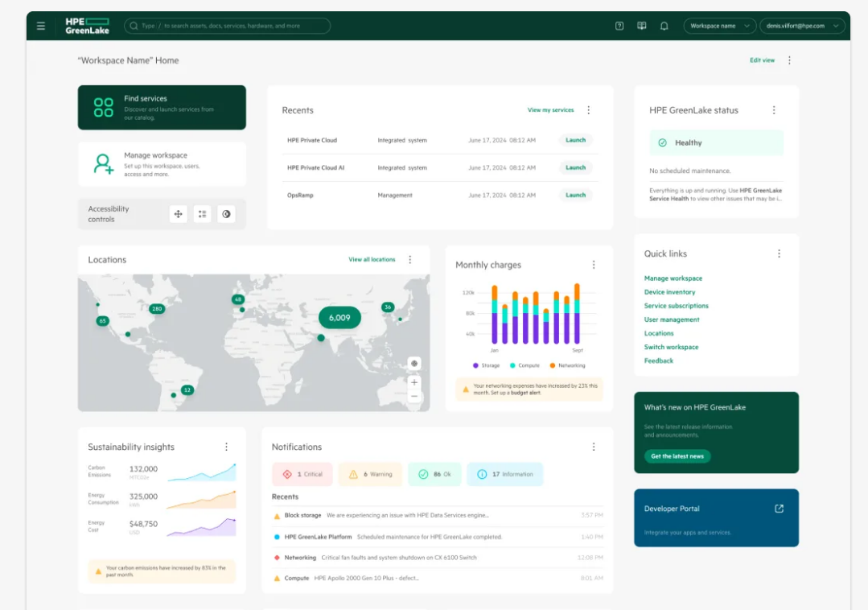868x610 pixels.
Task: Open HPE GreenLake status options menu
Action: click(x=774, y=110)
